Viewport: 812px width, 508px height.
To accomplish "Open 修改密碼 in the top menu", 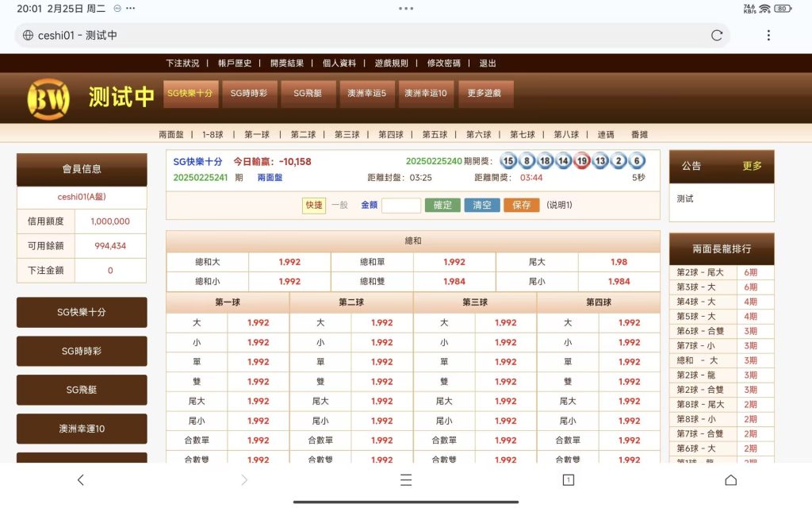I will (444, 63).
